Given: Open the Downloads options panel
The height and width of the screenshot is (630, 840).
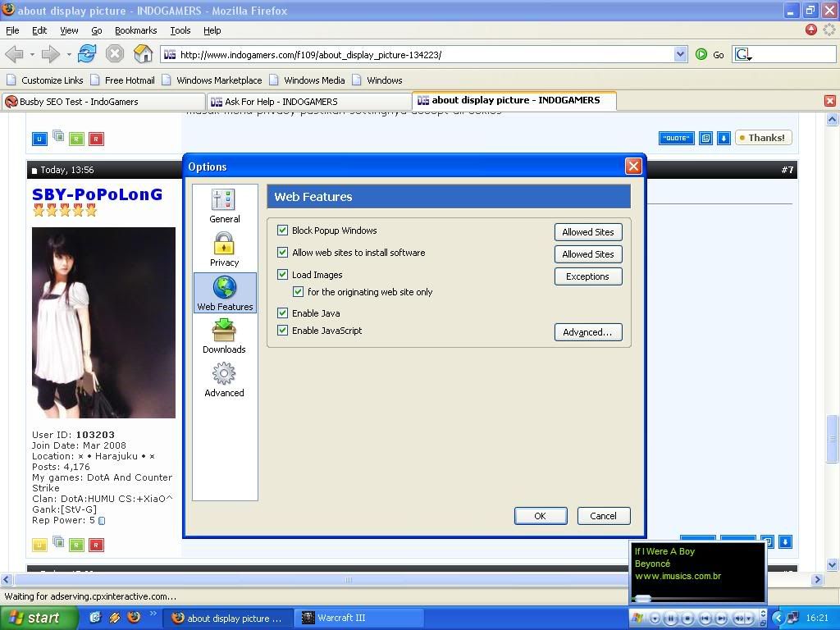Looking at the screenshot, I should (224, 336).
